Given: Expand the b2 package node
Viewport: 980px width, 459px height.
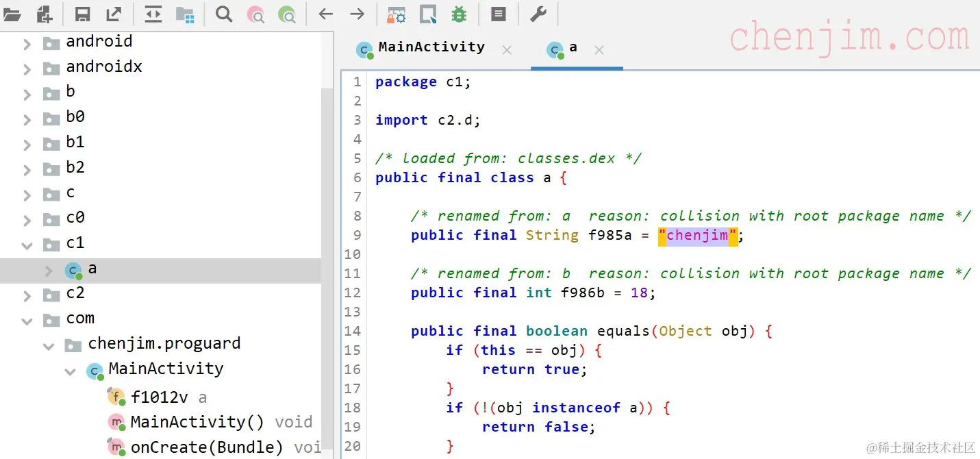Looking at the screenshot, I should [27, 170].
